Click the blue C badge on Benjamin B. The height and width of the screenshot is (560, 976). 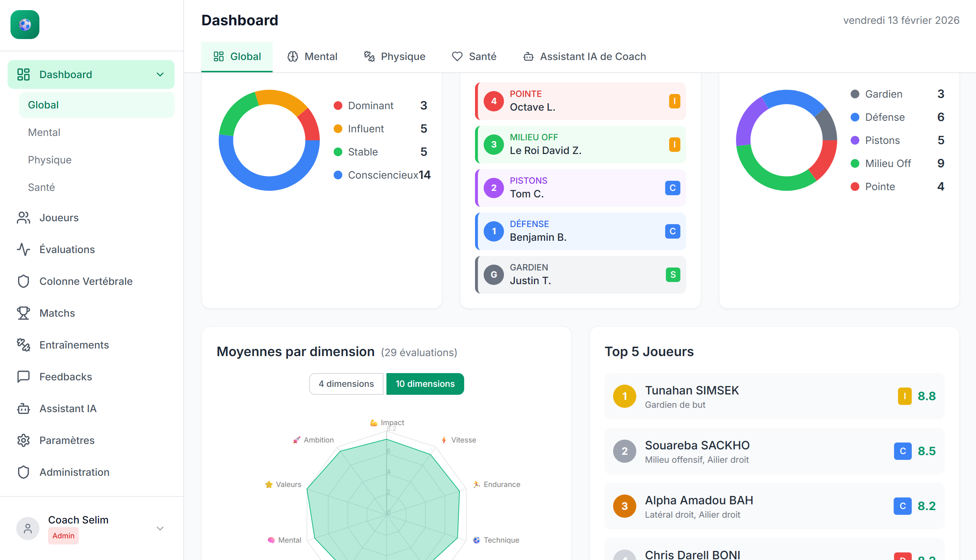[x=673, y=231]
